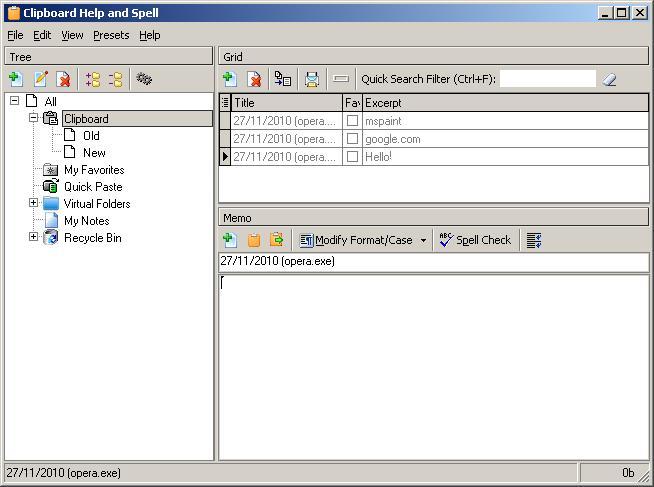Sort grid by Excerpt column header
The image size is (654, 487).
[x=506, y=103]
